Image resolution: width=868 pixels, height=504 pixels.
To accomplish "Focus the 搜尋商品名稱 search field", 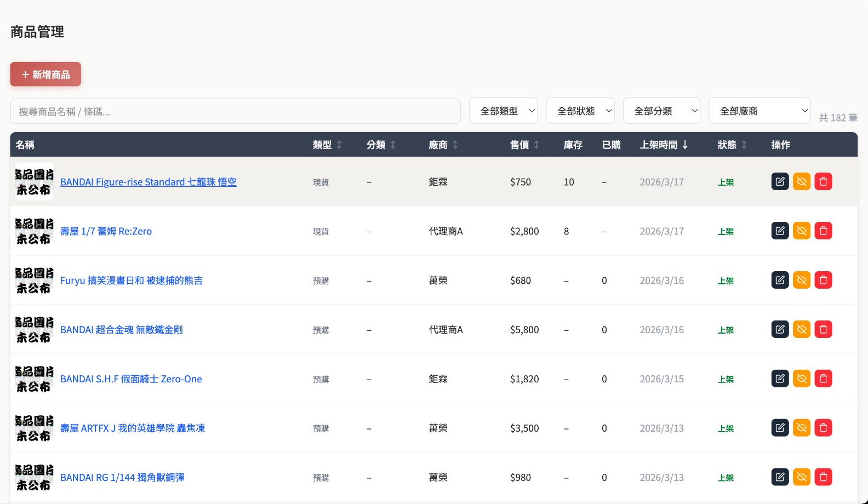I will tap(235, 111).
